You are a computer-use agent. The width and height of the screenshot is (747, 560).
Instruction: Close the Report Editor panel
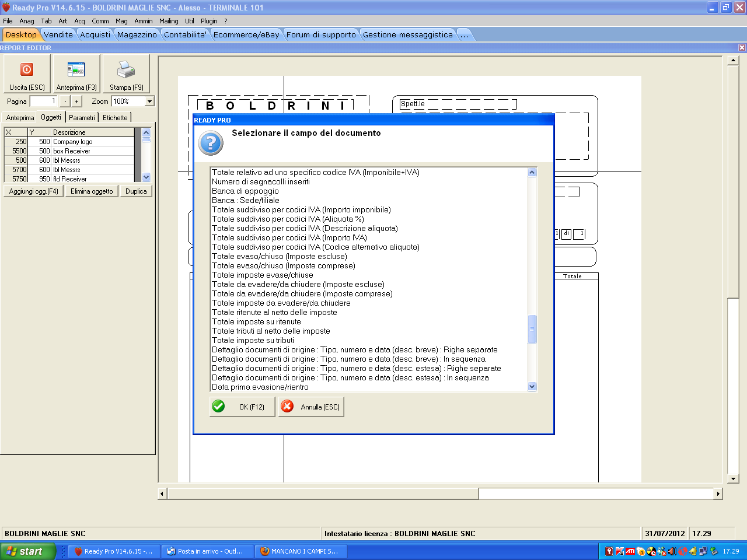pyautogui.click(x=742, y=48)
